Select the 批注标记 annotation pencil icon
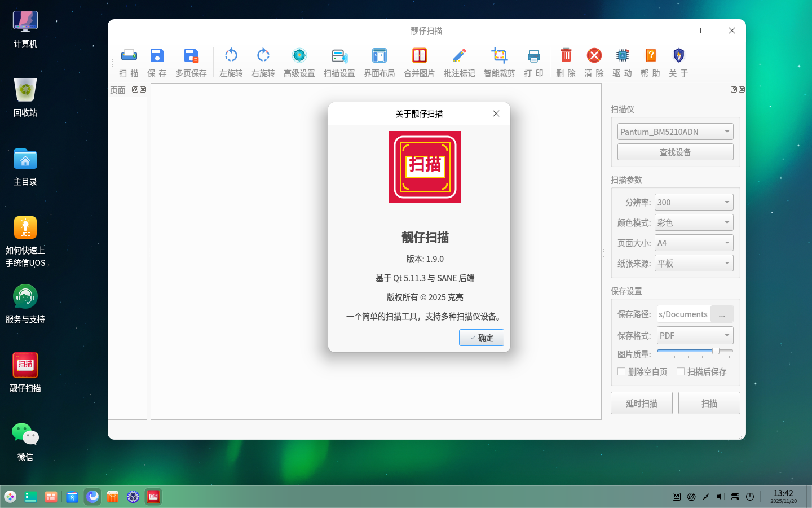Screen dimensions: 812x508 click(460, 55)
